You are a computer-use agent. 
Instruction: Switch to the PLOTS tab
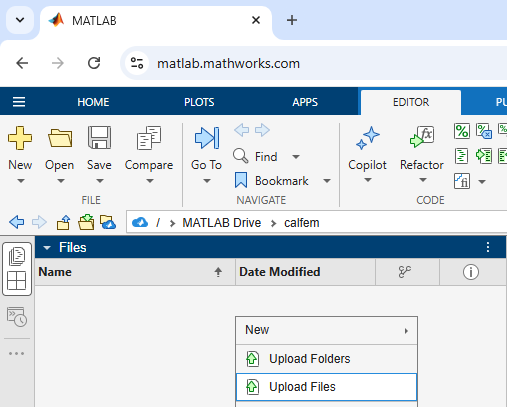tap(199, 102)
